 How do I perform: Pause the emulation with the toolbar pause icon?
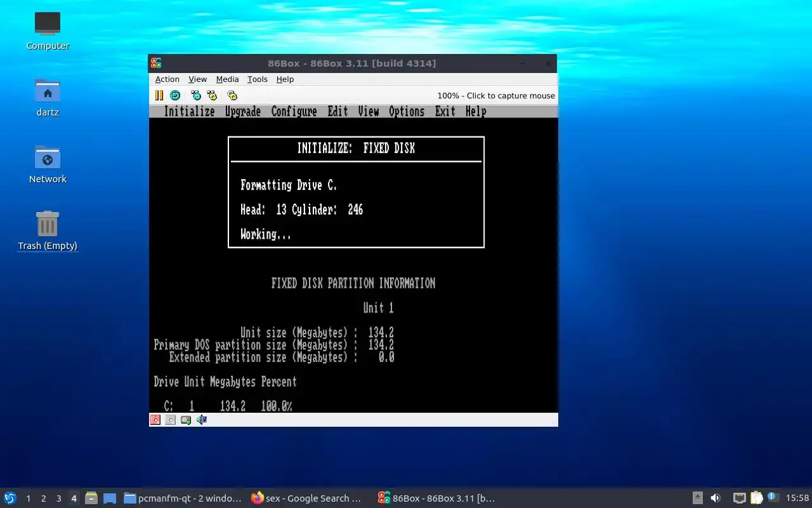[159, 95]
